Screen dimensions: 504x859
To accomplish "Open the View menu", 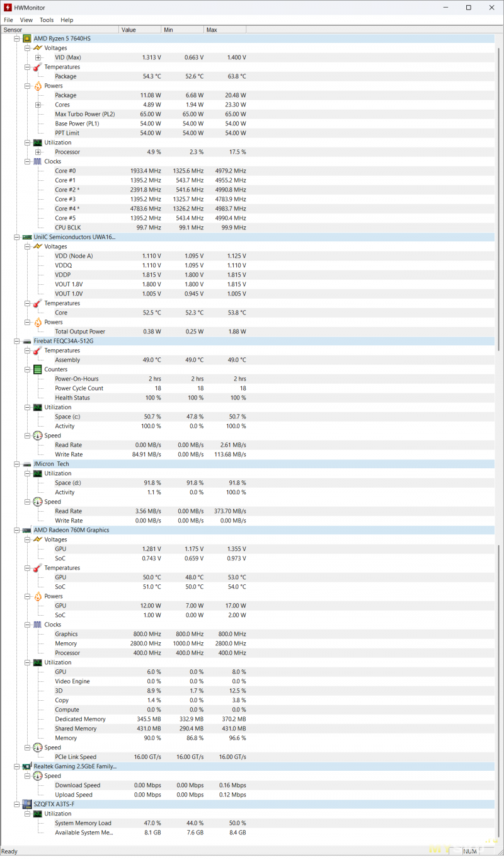I will tap(26, 20).
